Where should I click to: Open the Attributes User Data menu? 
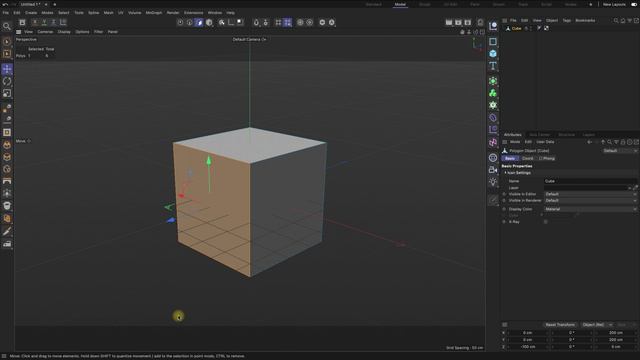(545, 142)
